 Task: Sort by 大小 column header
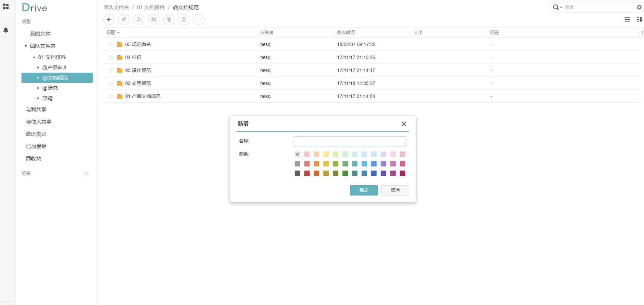[418, 33]
